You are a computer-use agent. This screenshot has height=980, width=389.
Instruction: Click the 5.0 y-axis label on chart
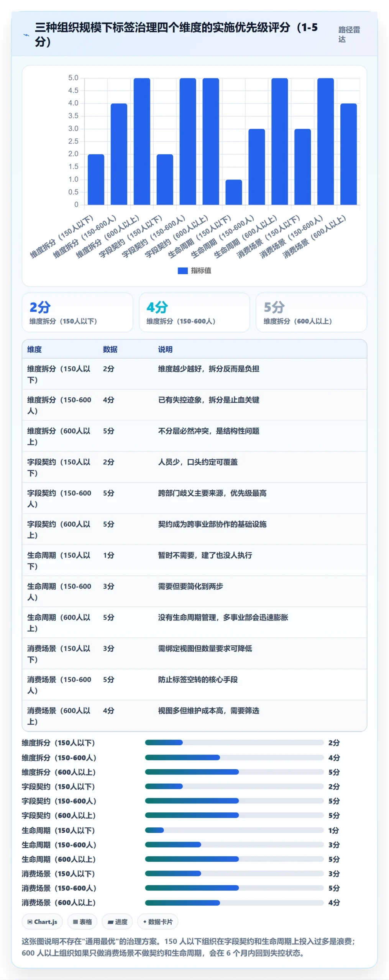(x=73, y=78)
